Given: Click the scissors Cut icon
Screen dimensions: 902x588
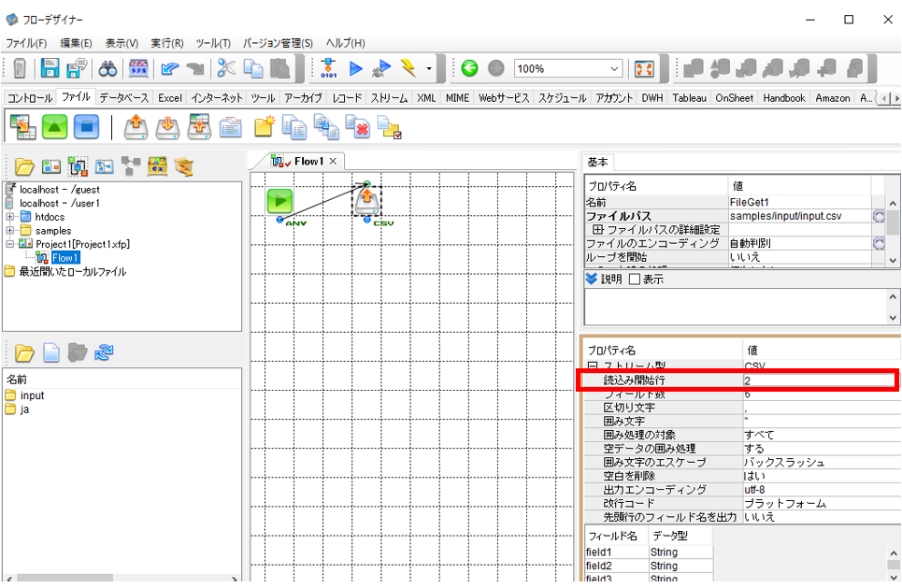Looking at the screenshot, I should [x=226, y=68].
